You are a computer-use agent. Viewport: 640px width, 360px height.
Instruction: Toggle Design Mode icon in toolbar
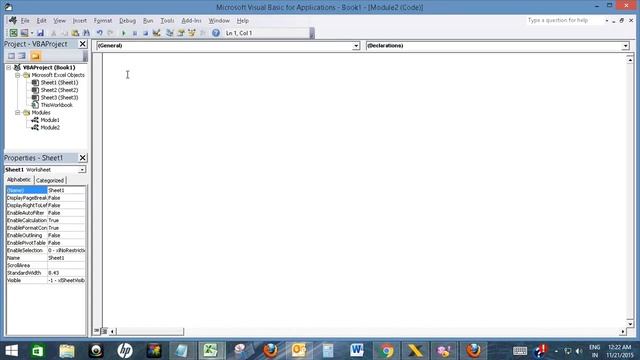tap(156, 33)
